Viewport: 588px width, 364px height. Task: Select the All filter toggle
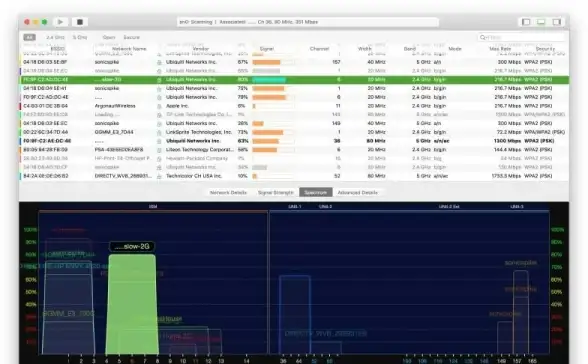click(x=29, y=37)
